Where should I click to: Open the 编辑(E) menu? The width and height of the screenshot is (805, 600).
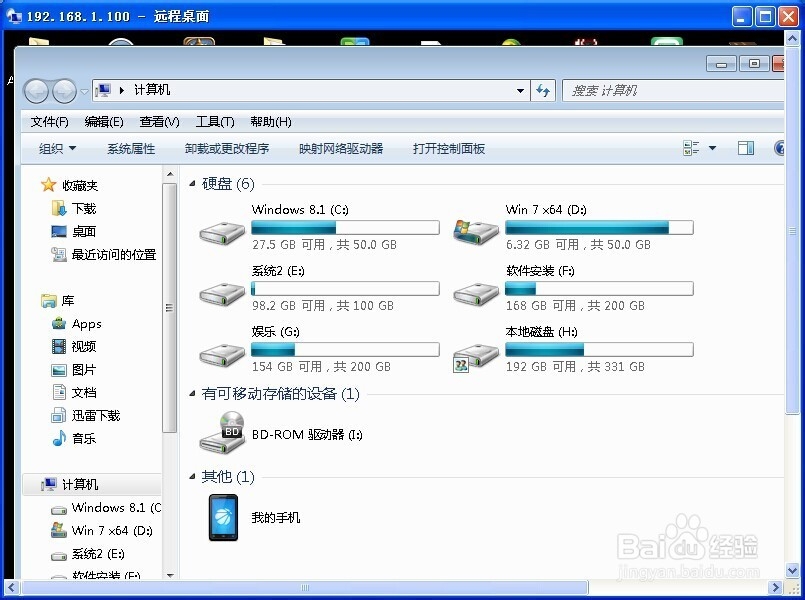[104, 122]
